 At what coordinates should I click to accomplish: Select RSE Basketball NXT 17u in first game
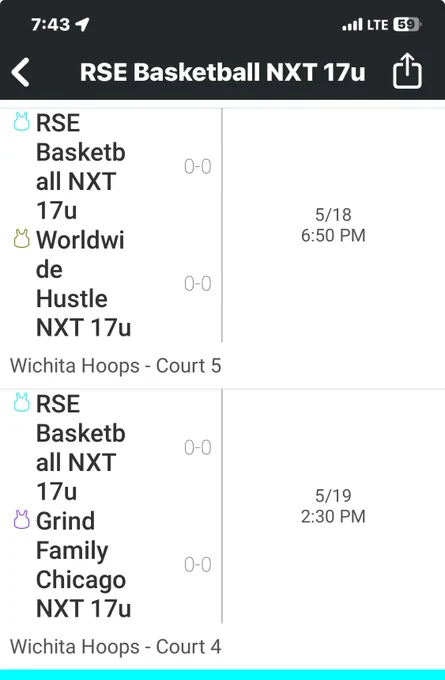point(81,167)
